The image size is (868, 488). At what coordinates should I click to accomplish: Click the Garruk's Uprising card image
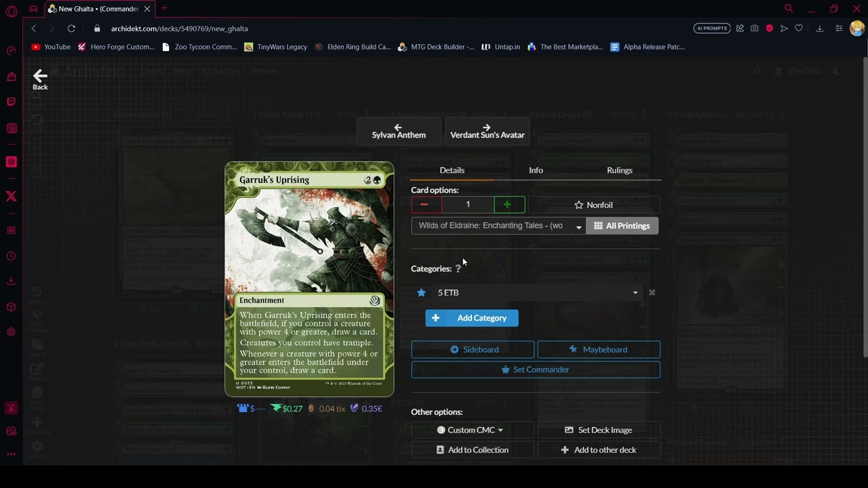click(x=309, y=279)
